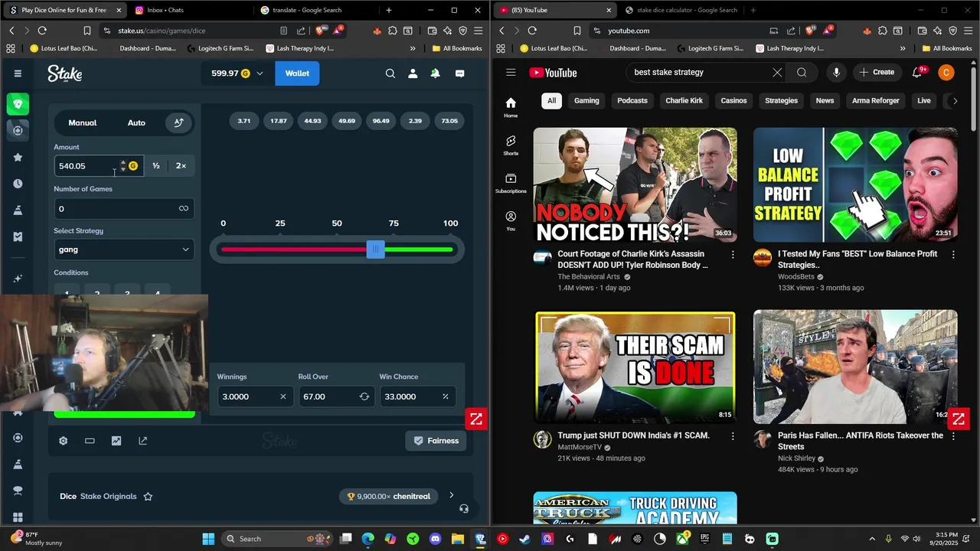This screenshot has width=980, height=551.
Task: Switch to Auto betting mode
Action: [x=136, y=122]
